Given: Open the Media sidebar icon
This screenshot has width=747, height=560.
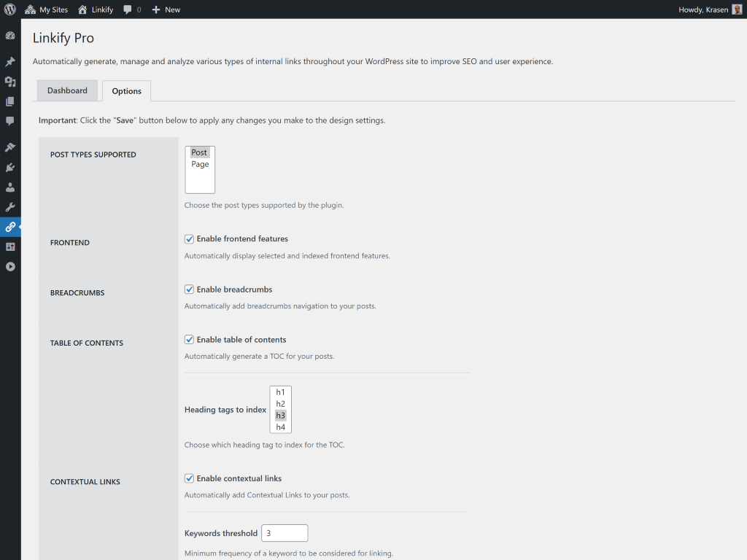Looking at the screenshot, I should (10, 82).
